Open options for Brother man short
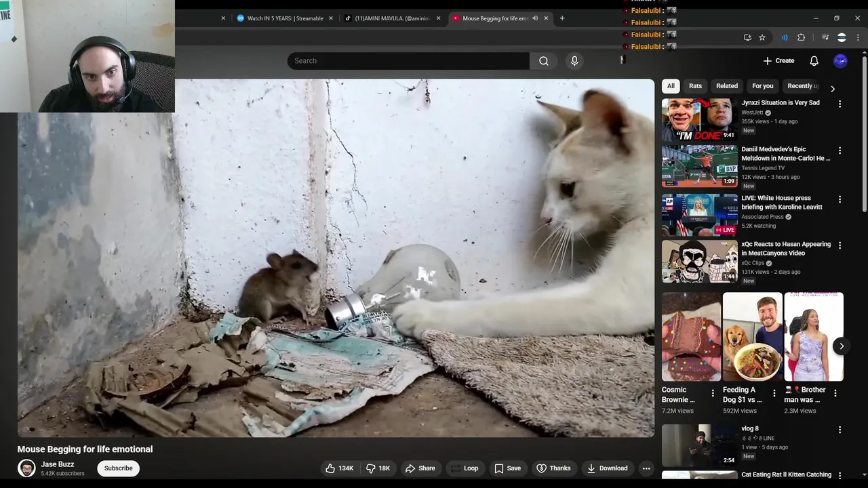The image size is (868, 488). [x=835, y=393]
